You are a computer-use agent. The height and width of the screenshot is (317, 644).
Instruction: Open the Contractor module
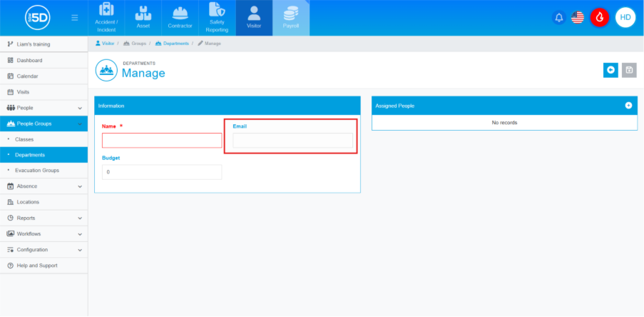pos(180,18)
